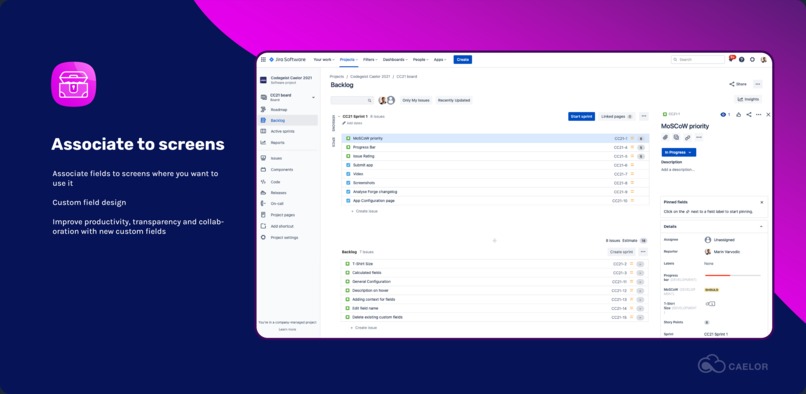Click the share icon in issue panel header
Screen dimensions: 806x394
point(749,114)
